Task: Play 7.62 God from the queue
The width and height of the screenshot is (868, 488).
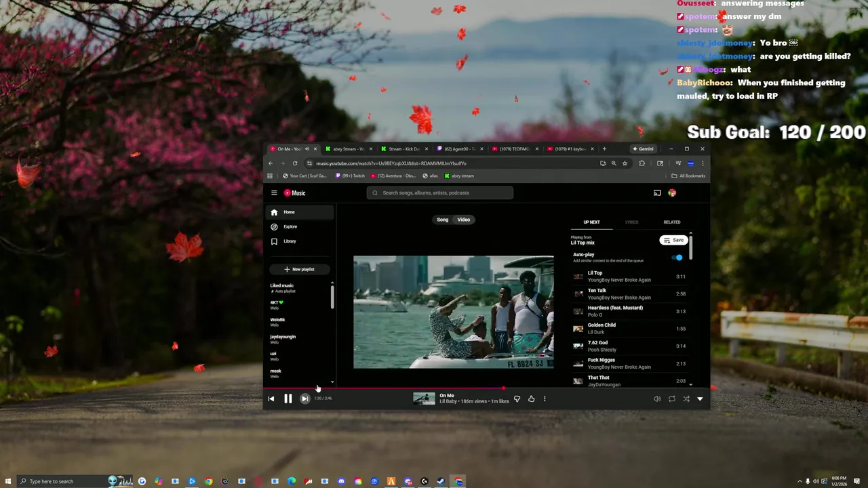Action: tap(629, 346)
